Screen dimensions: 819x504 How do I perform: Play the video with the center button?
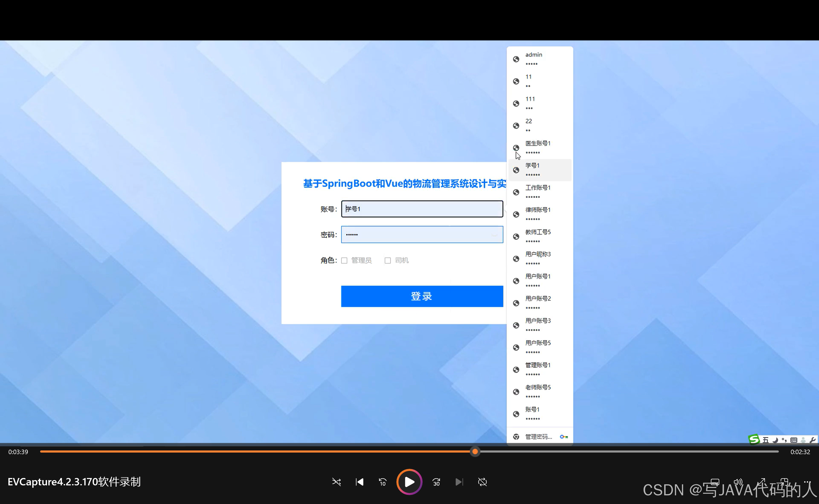pos(409,482)
